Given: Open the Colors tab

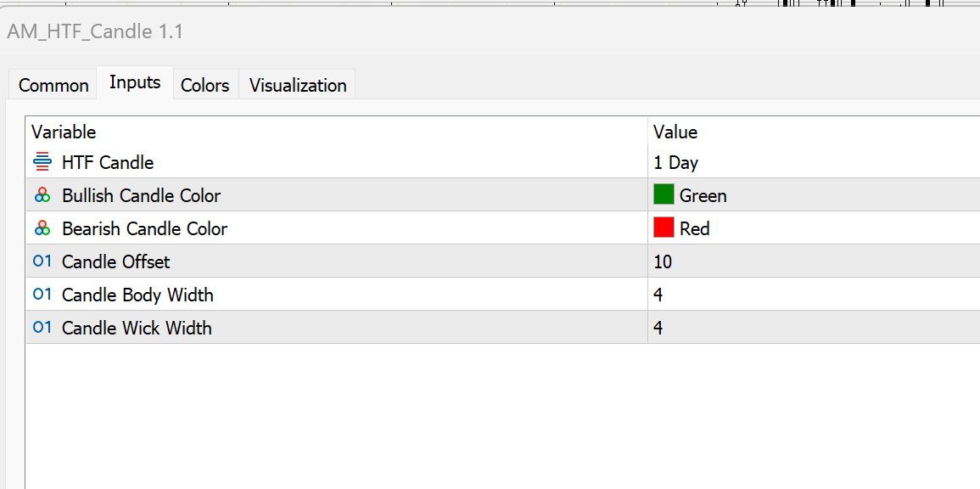Looking at the screenshot, I should 205,85.
